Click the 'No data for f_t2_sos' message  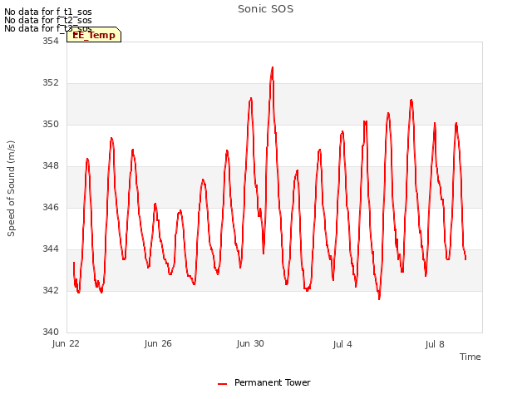click(48, 20)
